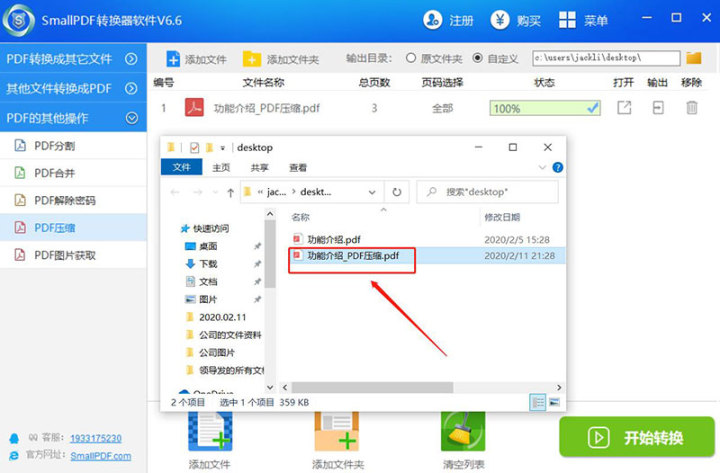Screen dimensions: 720x473
Task: Toggle explorer quick access checkmark icon
Action: point(194,147)
